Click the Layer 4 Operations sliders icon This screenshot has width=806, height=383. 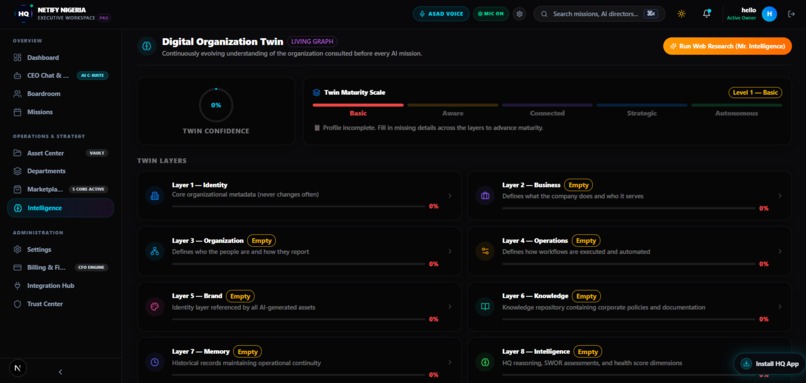[485, 251]
